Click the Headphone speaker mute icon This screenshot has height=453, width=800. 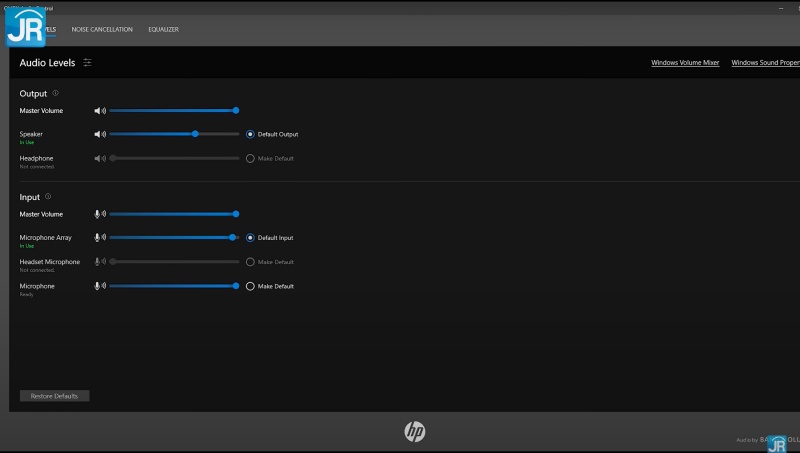click(99, 158)
